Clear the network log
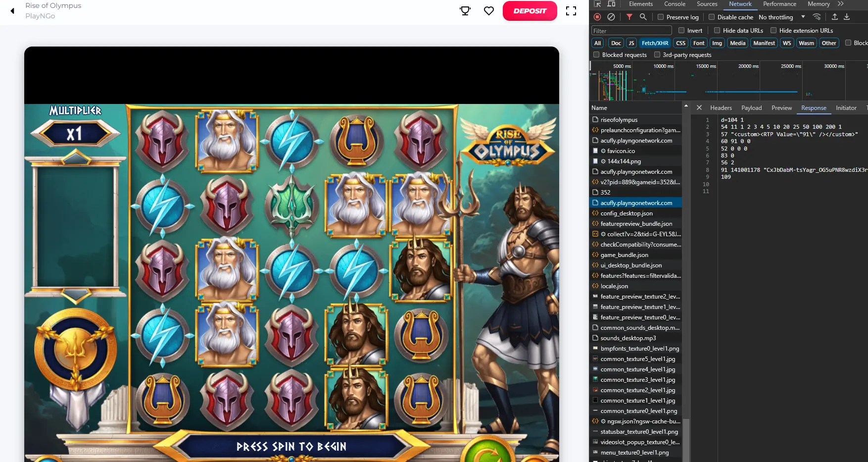This screenshot has width=868, height=462. click(x=611, y=17)
